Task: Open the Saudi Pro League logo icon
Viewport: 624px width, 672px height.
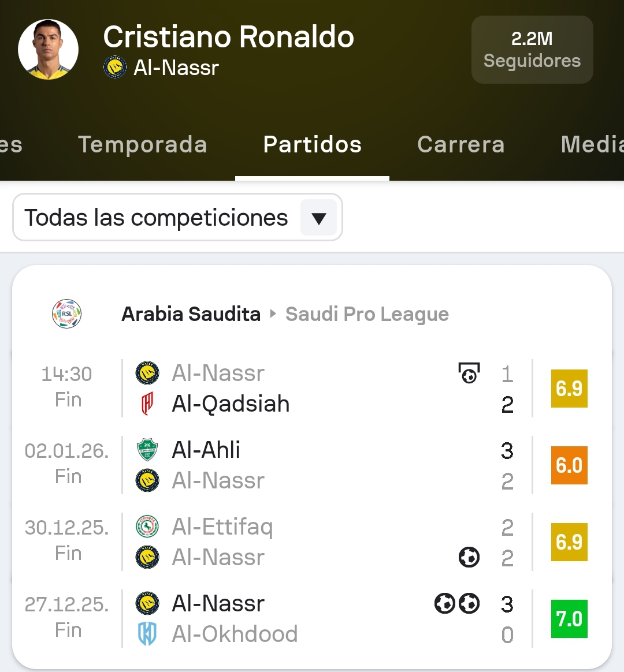Action: (66, 314)
